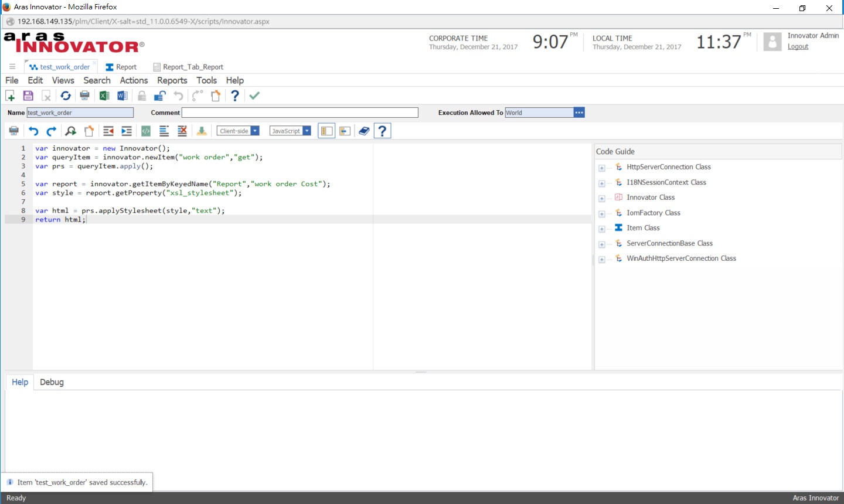Click the editor Paste clipboard icon
Viewport: 844px width, 504px height.
89,131
